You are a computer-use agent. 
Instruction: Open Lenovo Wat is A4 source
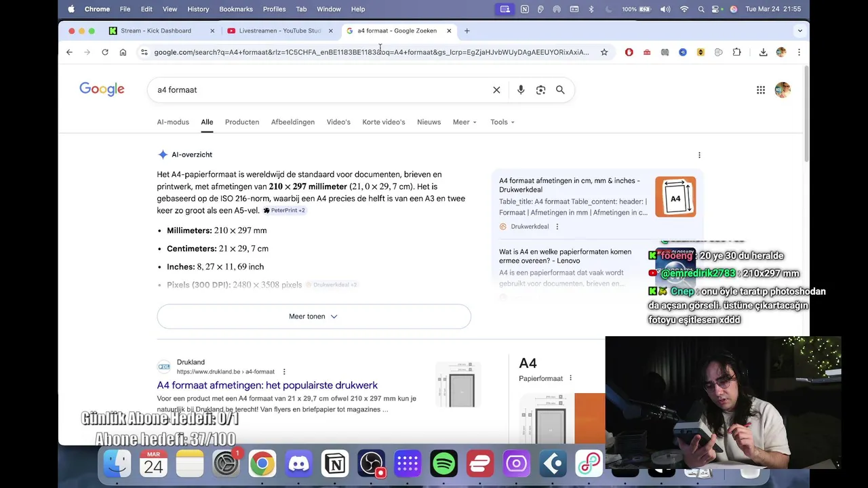pos(566,256)
